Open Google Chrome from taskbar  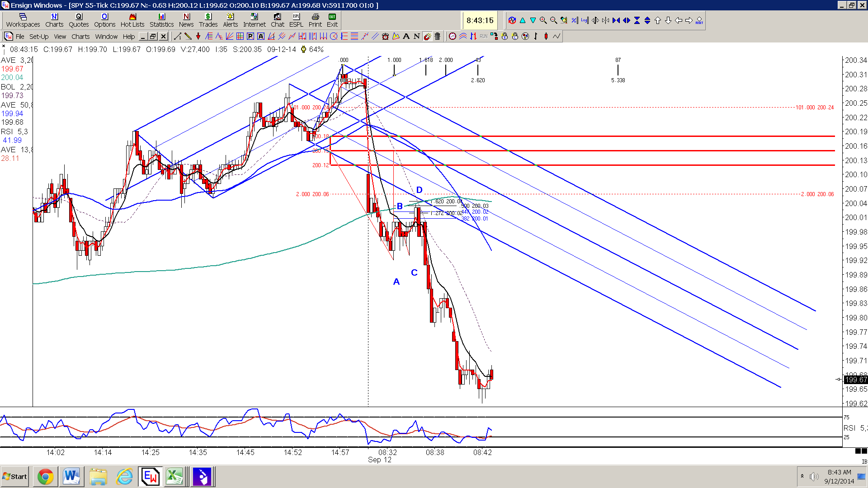[x=45, y=477]
